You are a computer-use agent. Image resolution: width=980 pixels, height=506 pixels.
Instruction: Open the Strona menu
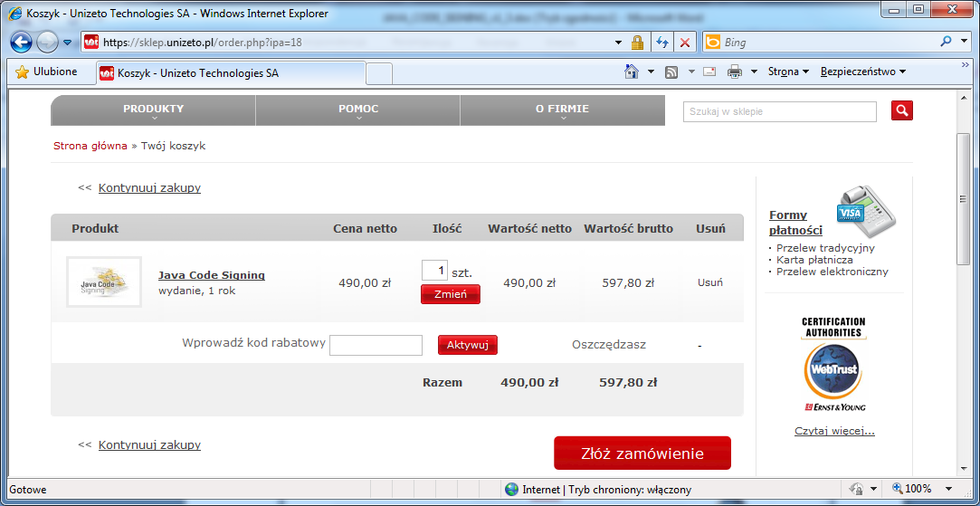pyautogui.click(x=789, y=72)
